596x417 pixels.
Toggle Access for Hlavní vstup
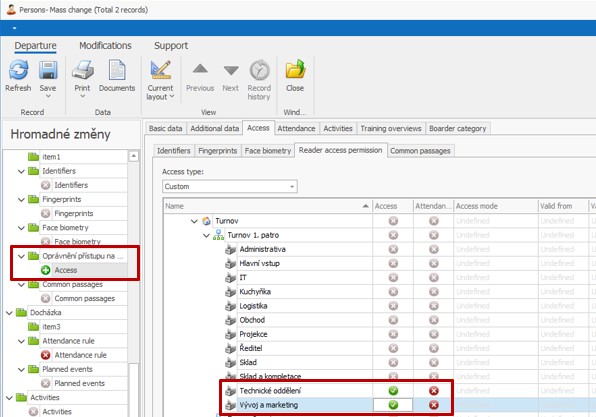click(x=393, y=263)
